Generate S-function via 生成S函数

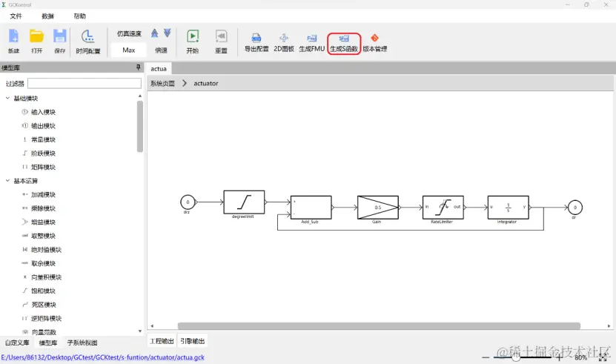point(344,43)
